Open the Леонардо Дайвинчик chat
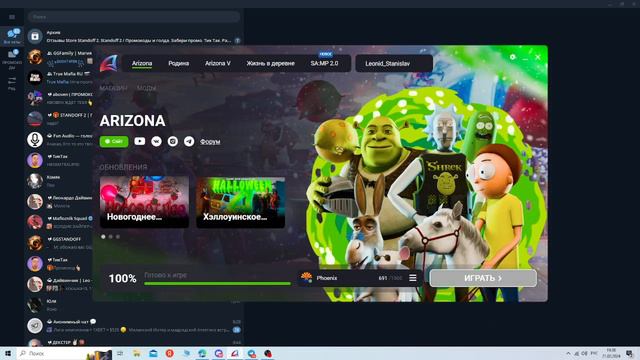Image resolution: width=640 pixels, height=360 pixels. tap(60, 202)
